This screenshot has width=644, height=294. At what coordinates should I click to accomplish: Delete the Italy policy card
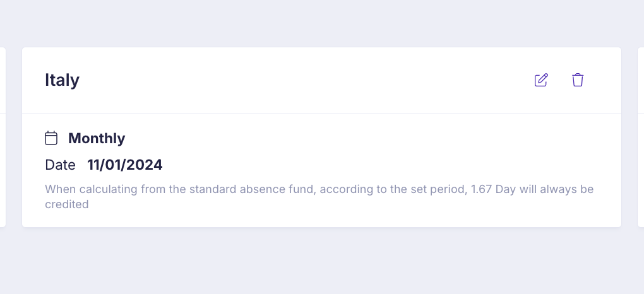[578, 80]
